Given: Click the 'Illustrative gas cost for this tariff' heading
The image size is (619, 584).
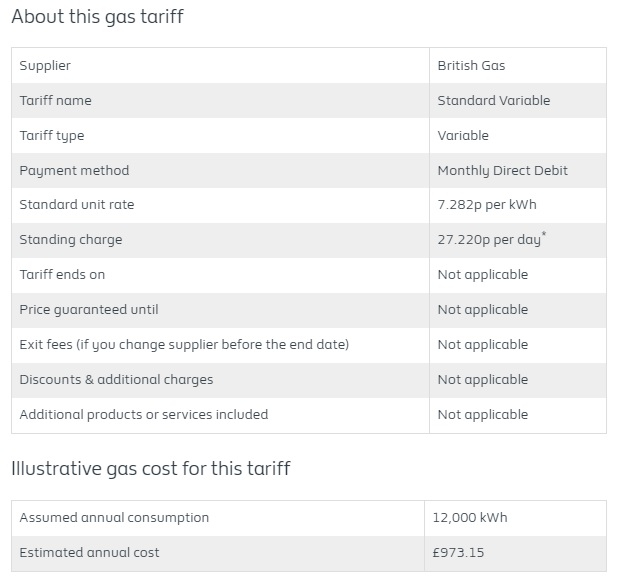Looking at the screenshot, I should pos(151,469).
